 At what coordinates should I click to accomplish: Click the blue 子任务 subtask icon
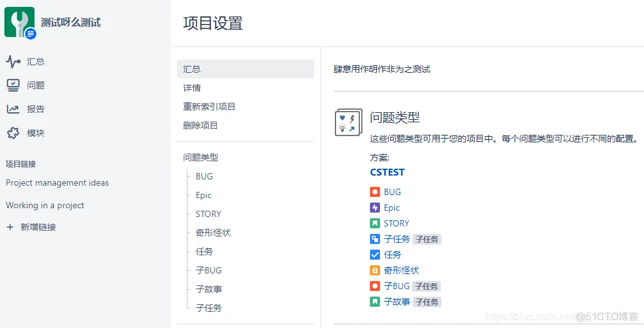(x=374, y=239)
